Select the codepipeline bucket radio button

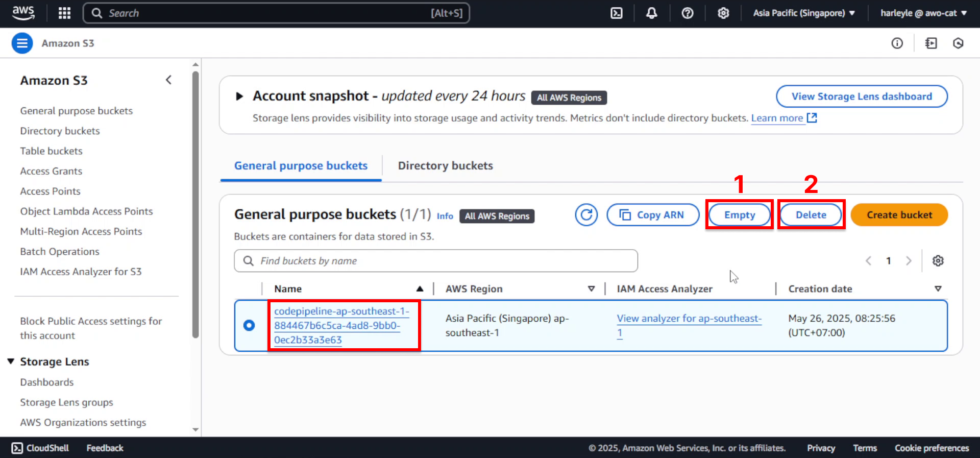pyautogui.click(x=249, y=325)
